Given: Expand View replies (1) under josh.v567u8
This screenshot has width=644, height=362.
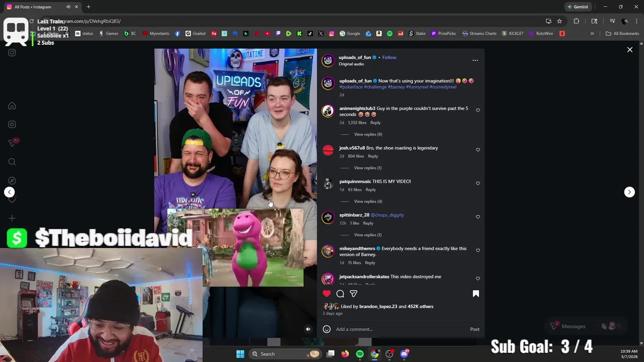Looking at the screenshot, I should 368,168.
